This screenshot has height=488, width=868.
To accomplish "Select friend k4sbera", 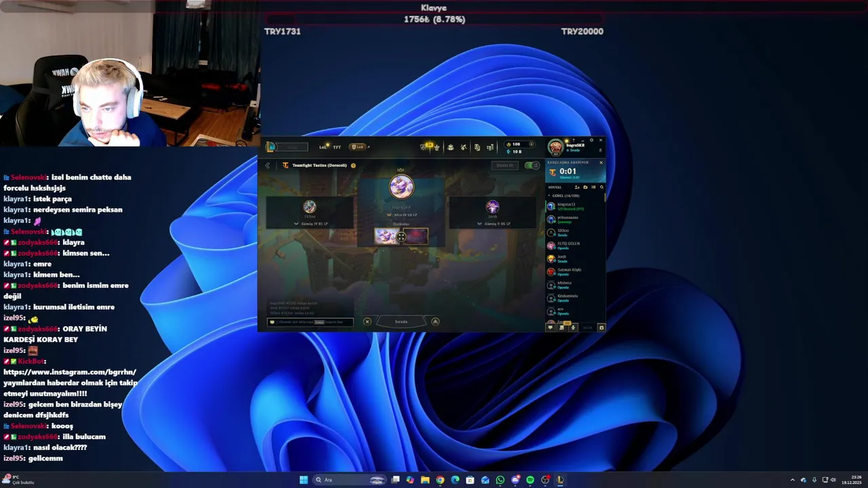I will pos(574,285).
